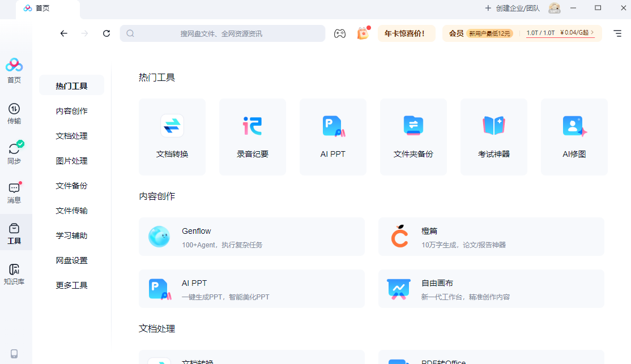Screen dimensions: 631x364
Task: Click the game controller icon
Action: coord(339,33)
